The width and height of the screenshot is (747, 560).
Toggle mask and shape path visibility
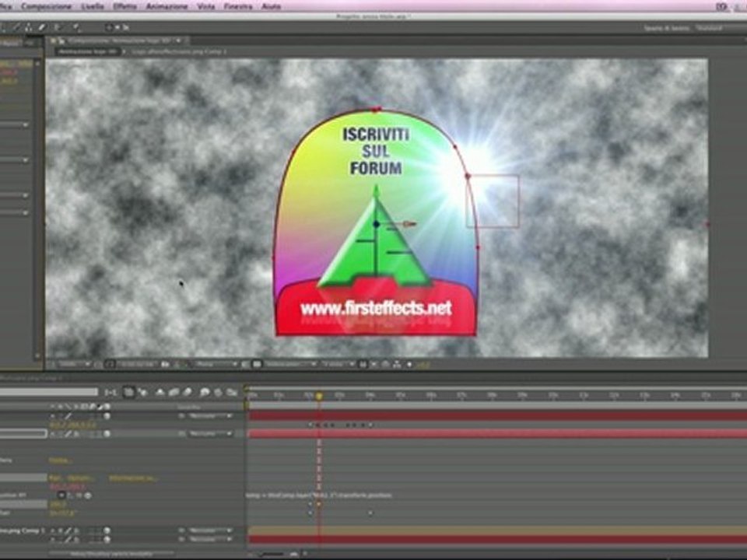(110, 364)
